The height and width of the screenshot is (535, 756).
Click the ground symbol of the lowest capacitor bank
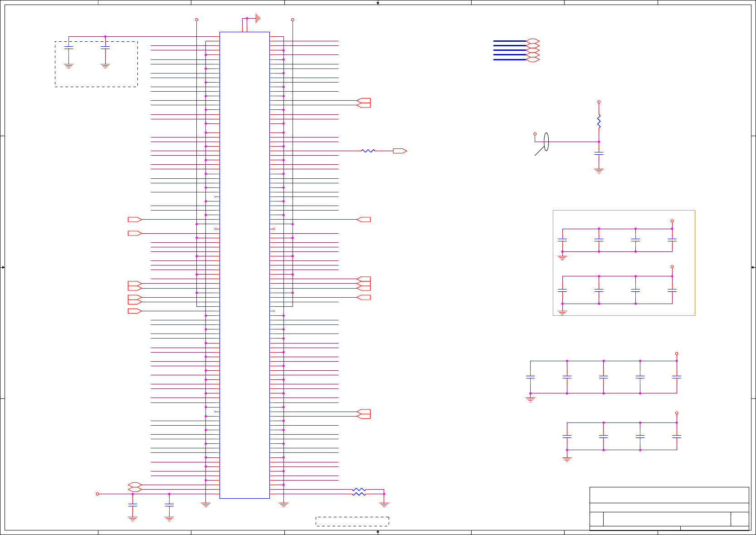point(567,459)
